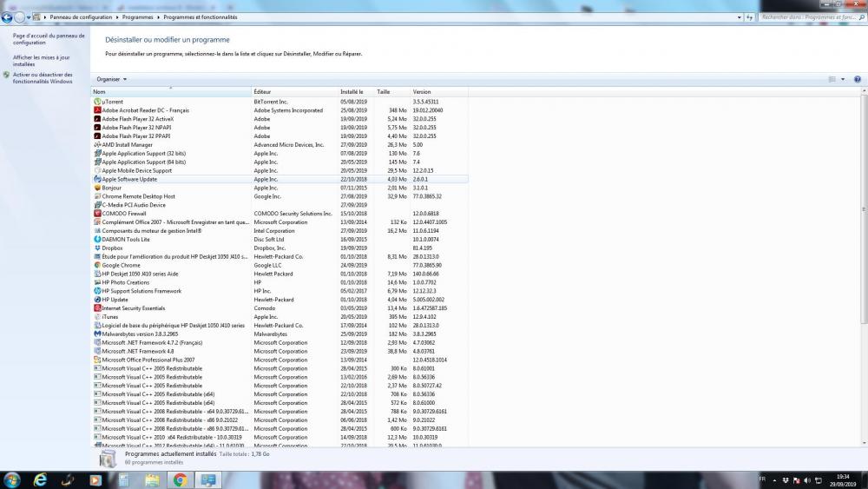The image size is (868, 489).
Task: Click the µTorrent program icon
Action: tap(97, 102)
